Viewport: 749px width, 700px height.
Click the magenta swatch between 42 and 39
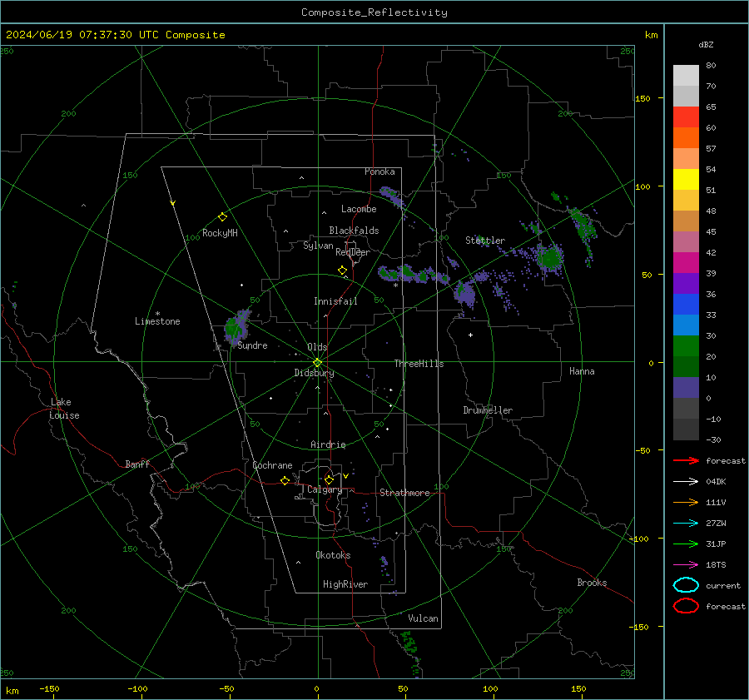(x=686, y=263)
